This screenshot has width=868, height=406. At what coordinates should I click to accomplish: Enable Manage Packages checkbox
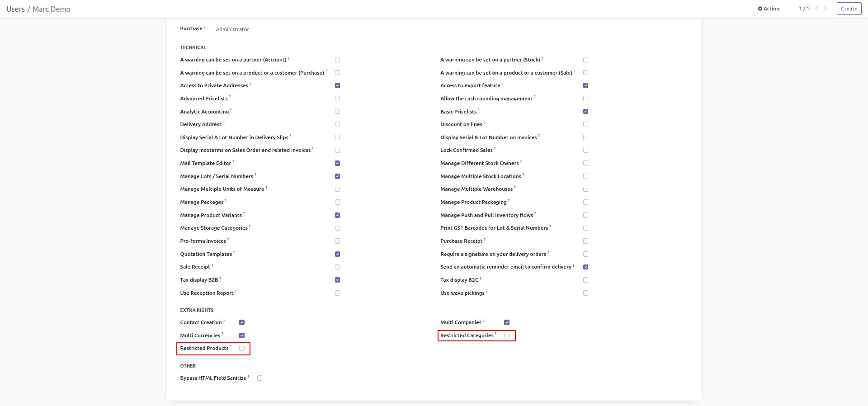coord(337,202)
